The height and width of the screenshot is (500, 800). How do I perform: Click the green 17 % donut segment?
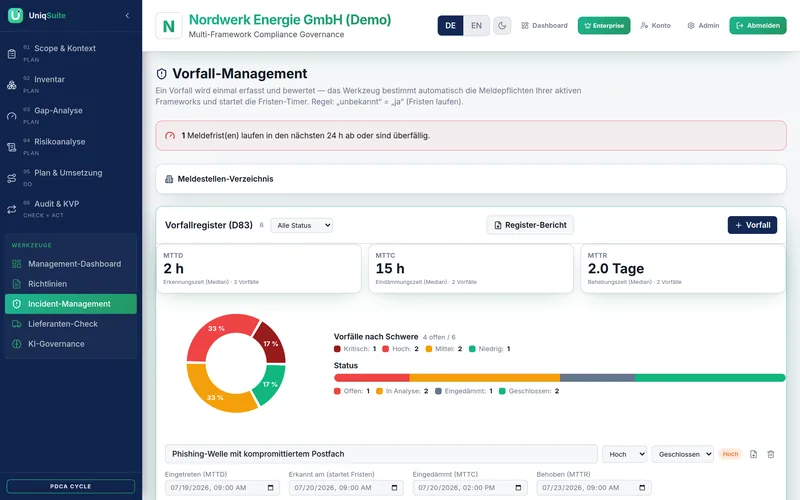270,384
